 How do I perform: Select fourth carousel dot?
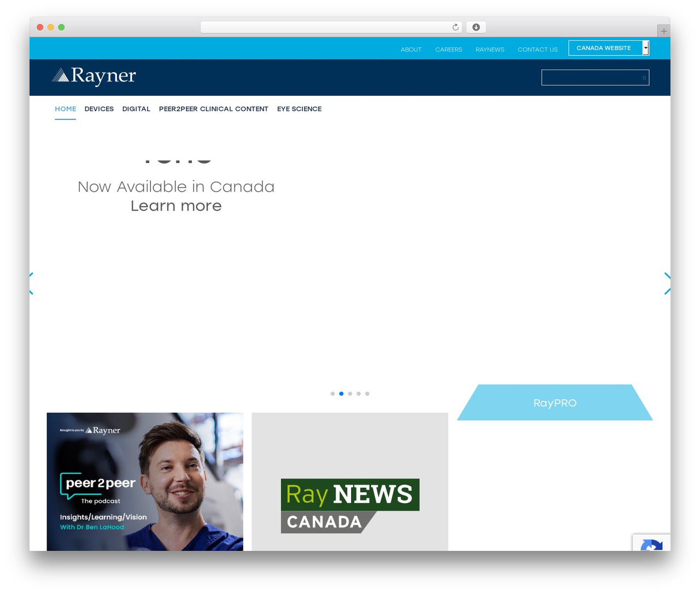click(359, 393)
